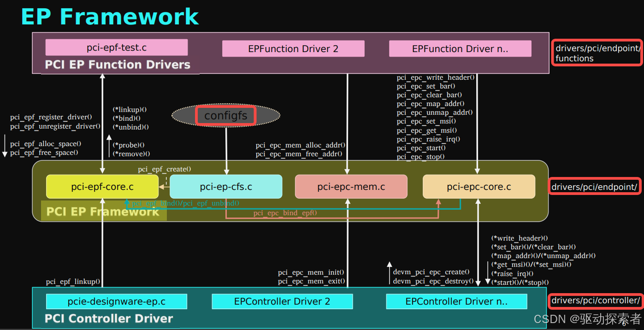Select the EPFunction Driver 2 box
Viewport: 644px width, 330px height.
click(x=293, y=49)
